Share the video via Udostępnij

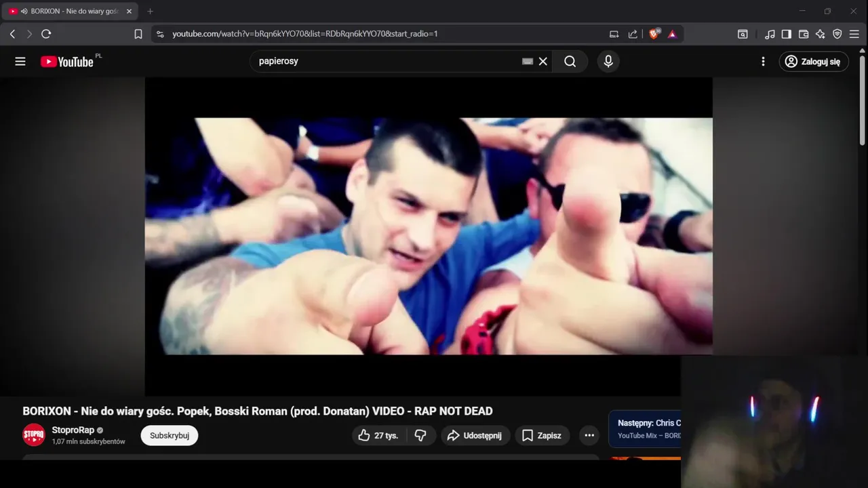point(474,435)
